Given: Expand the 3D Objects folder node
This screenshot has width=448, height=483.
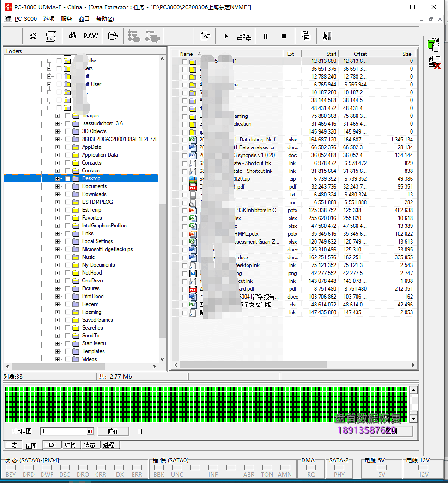Looking at the screenshot, I should point(57,132).
